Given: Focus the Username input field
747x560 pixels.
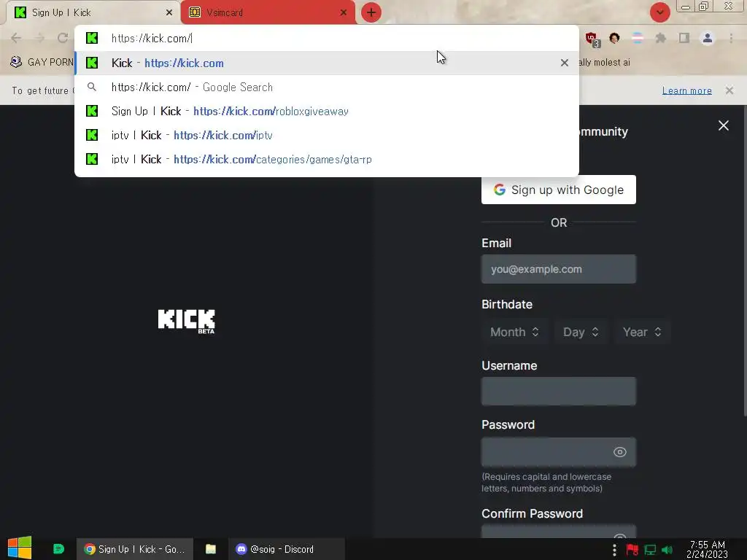Looking at the screenshot, I should tap(558, 392).
